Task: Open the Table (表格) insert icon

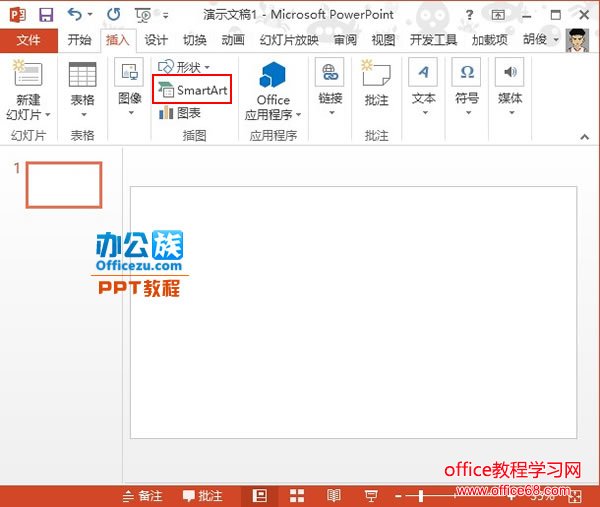Action: click(x=82, y=74)
